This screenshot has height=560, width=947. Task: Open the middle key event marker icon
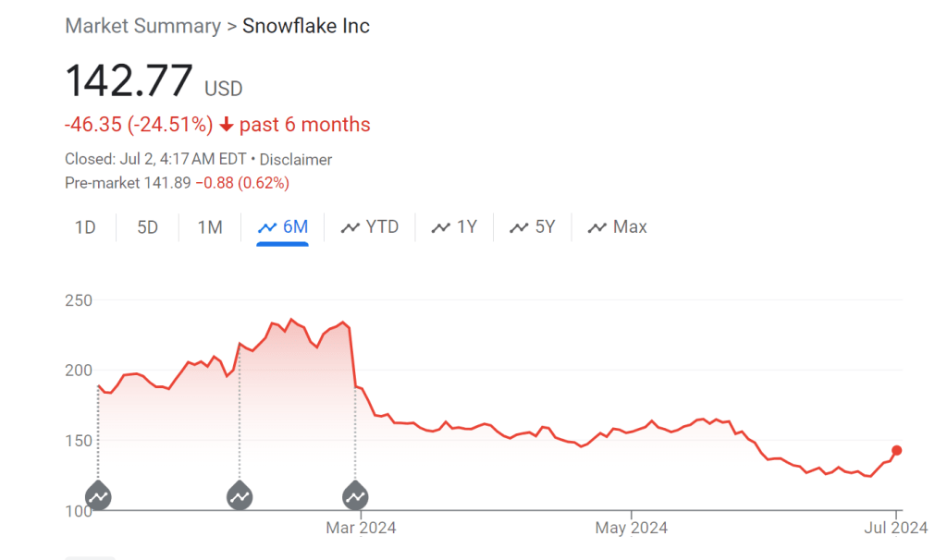click(x=240, y=495)
